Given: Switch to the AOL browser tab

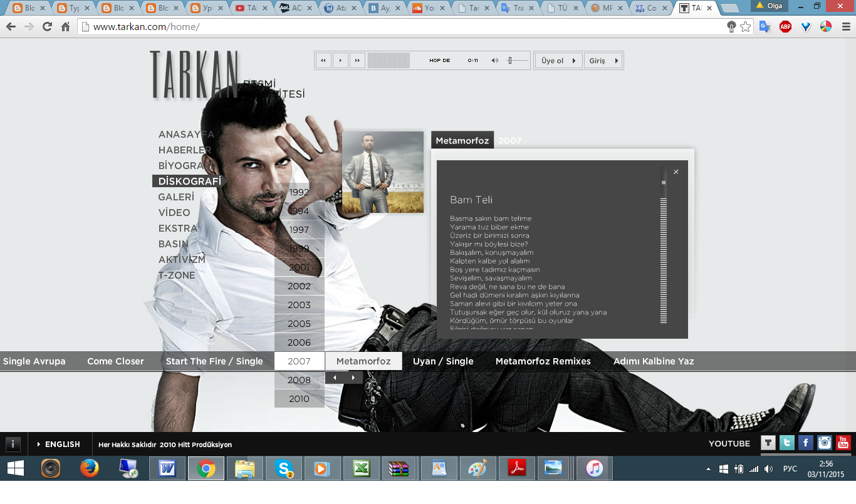Looking at the screenshot, I should point(295,8).
